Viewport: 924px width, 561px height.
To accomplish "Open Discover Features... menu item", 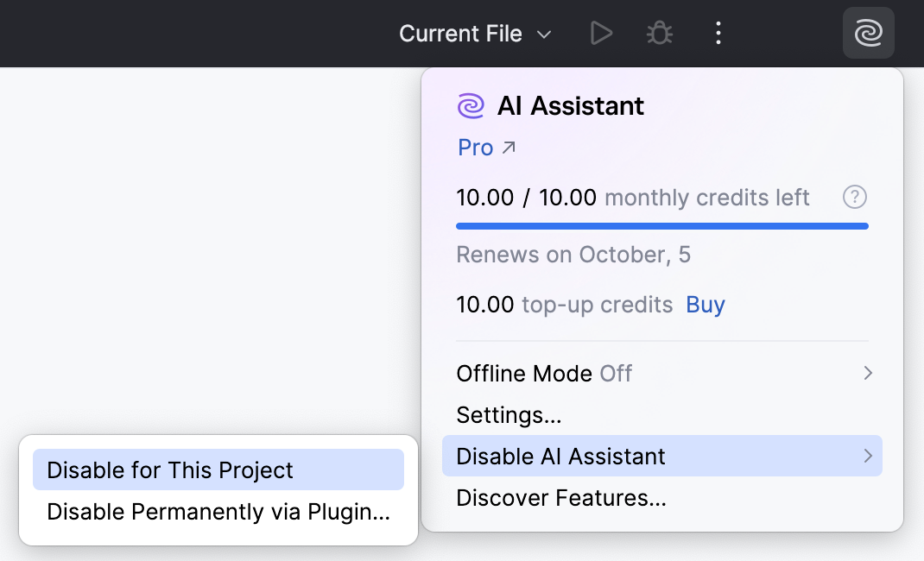I will coord(661,498).
